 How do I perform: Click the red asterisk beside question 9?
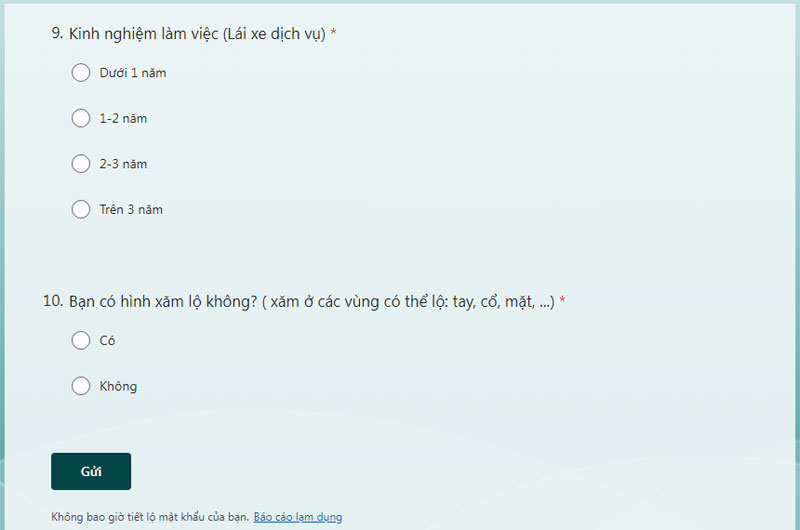333,32
